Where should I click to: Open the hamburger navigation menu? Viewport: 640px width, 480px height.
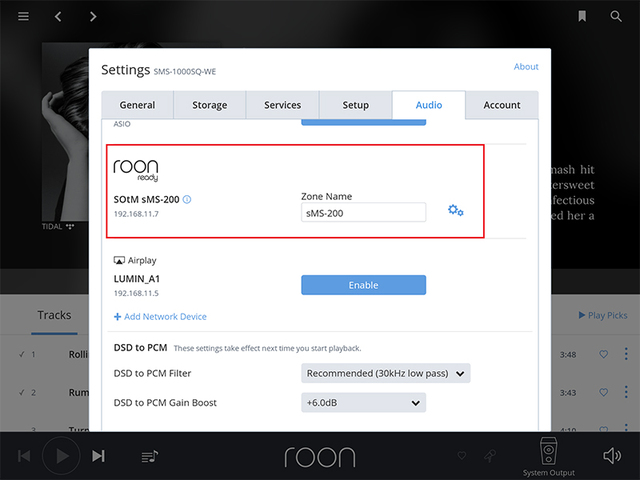point(23,16)
